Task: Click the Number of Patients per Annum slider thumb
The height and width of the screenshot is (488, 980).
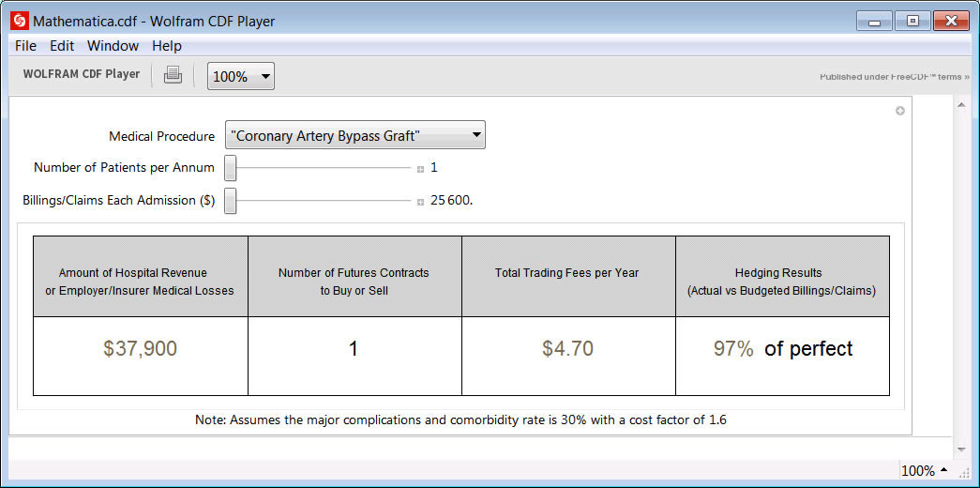Action: [231, 169]
